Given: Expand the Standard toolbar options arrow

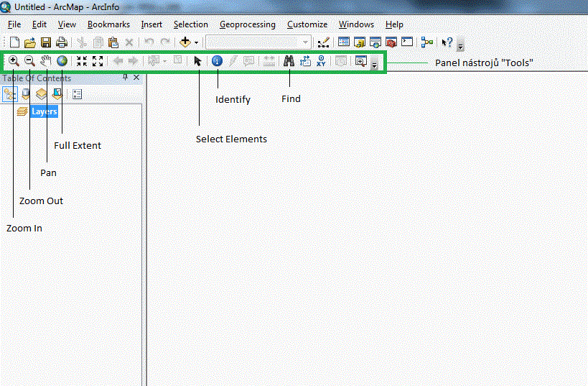Looking at the screenshot, I should 460,46.
